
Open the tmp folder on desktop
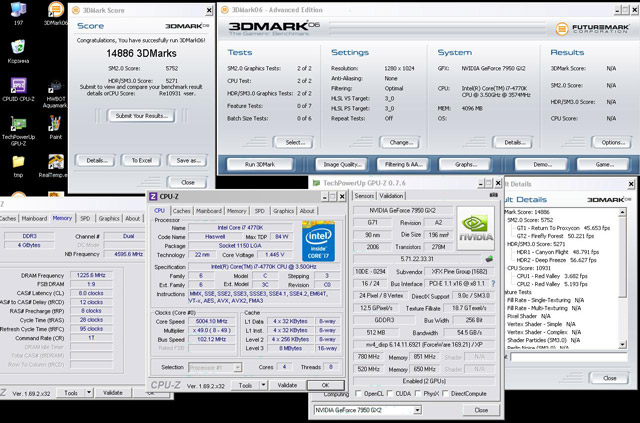[x=18, y=162]
